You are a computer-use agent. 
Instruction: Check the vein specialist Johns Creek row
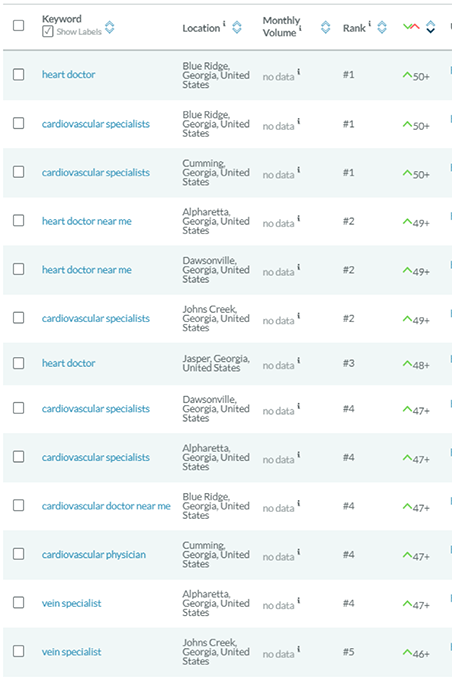coord(19,651)
